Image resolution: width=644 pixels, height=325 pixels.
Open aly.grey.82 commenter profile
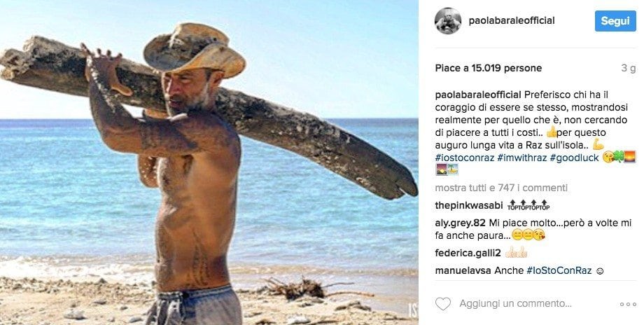point(461,223)
